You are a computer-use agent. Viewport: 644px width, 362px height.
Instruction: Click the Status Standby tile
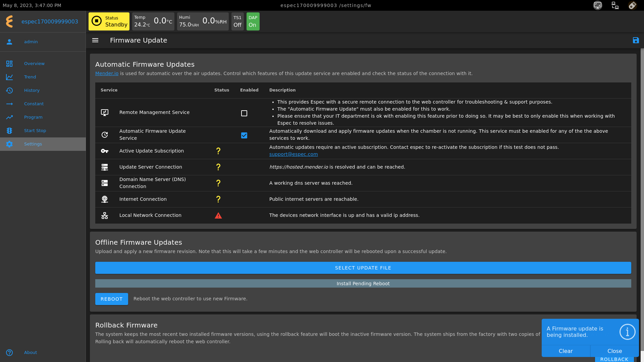109,21
